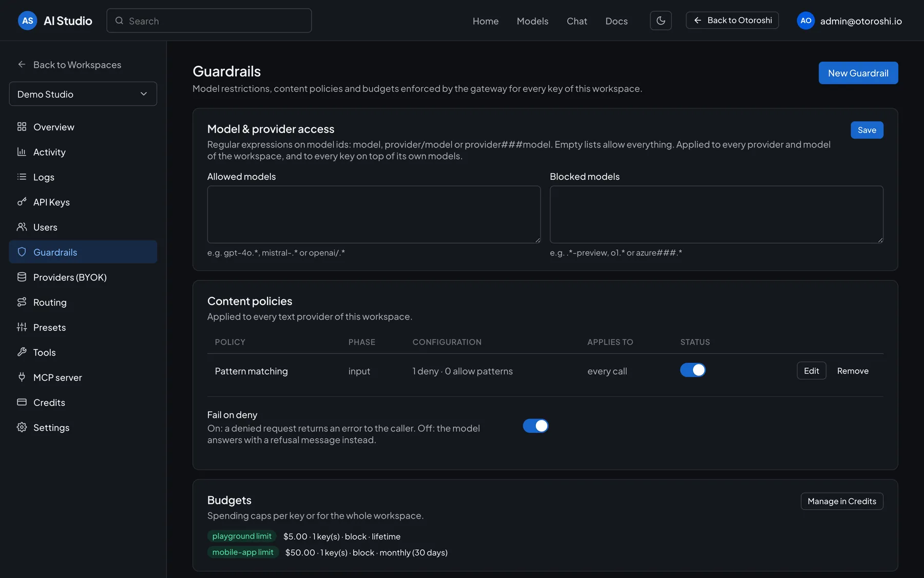This screenshot has height=578, width=924.
Task: Click '$50.00 · 1 key(s) · block · monthly' text
Action: 367,553
